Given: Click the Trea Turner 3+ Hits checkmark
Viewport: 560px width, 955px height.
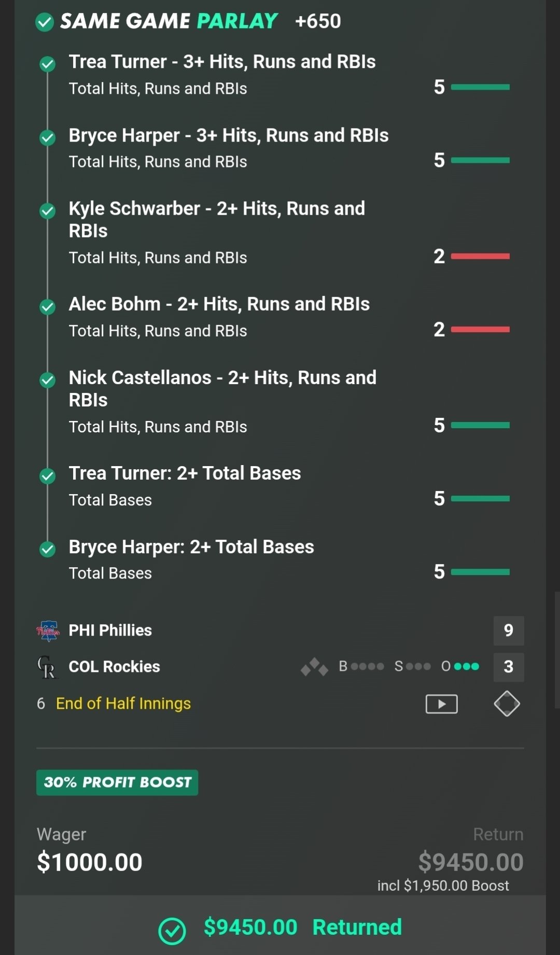Looking at the screenshot, I should [48, 64].
